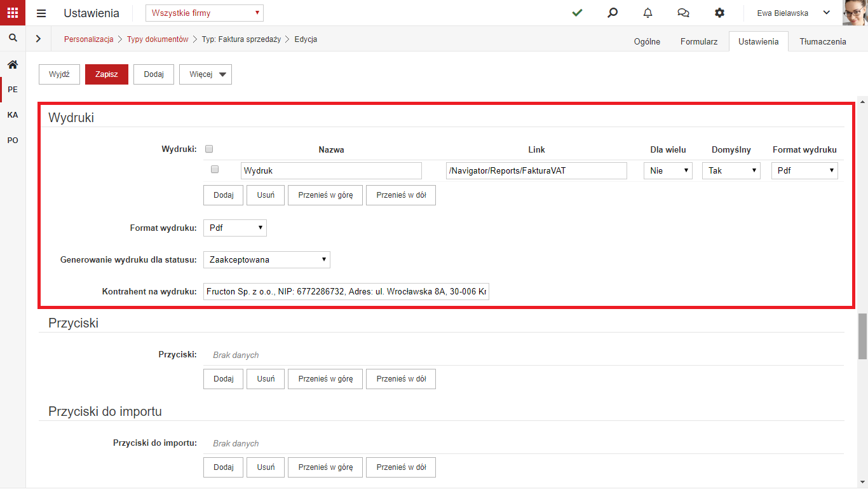Image resolution: width=868 pixels, height=489 pixels.
Task: Click the vertical scrollbar thumb
Action: [x=862, y=336]
